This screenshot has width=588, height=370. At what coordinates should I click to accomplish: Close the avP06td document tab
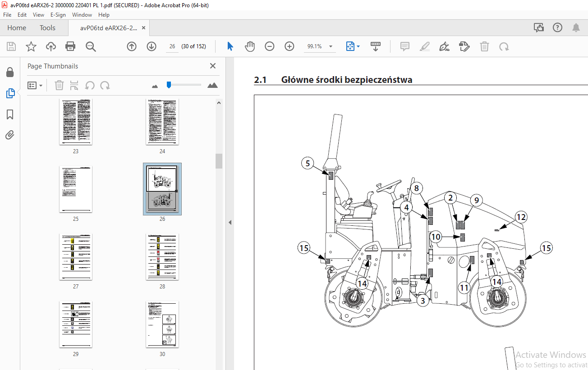[x=143, y=28]
